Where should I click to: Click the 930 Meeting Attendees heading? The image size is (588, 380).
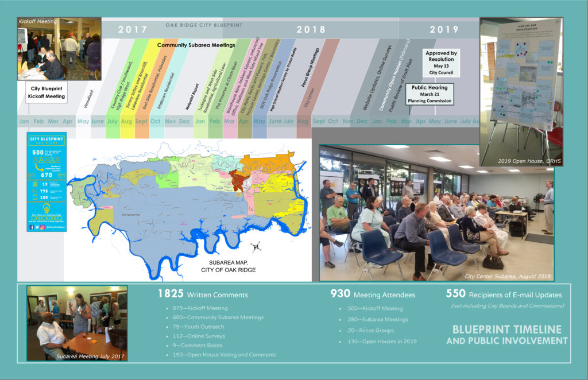click(x=373, y=294)
